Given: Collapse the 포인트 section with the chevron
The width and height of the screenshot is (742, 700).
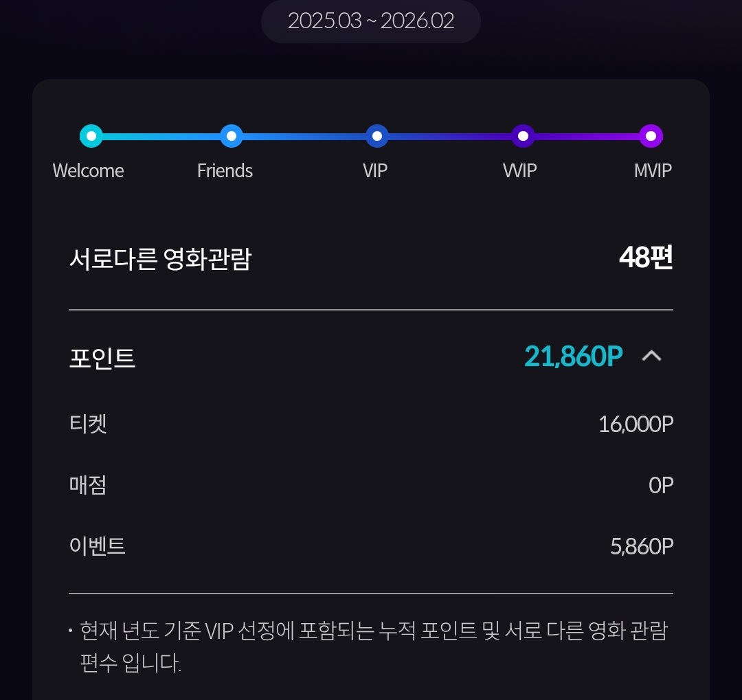Looking at the screenshot, I should click(651, 356).
